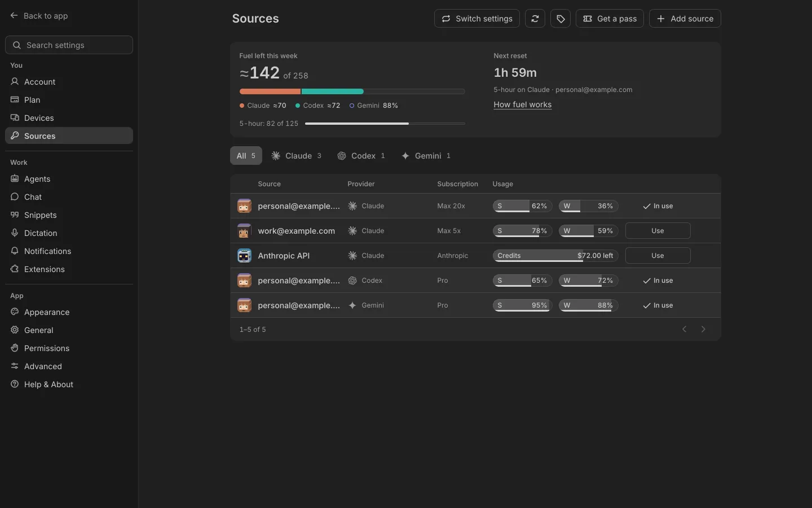Open the How fuel works link
This screenshot has height=508, width=812.
[523, 104]
